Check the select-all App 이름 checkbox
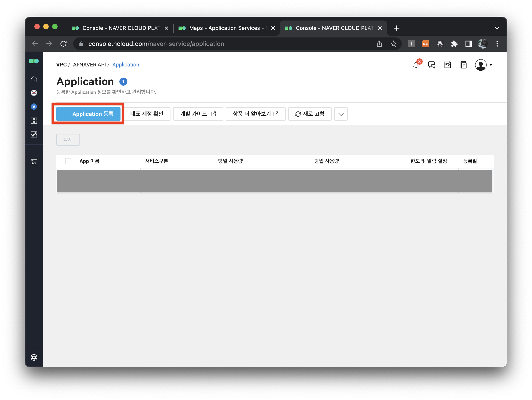Screen dimensions: 532x400 pos(68,161)
